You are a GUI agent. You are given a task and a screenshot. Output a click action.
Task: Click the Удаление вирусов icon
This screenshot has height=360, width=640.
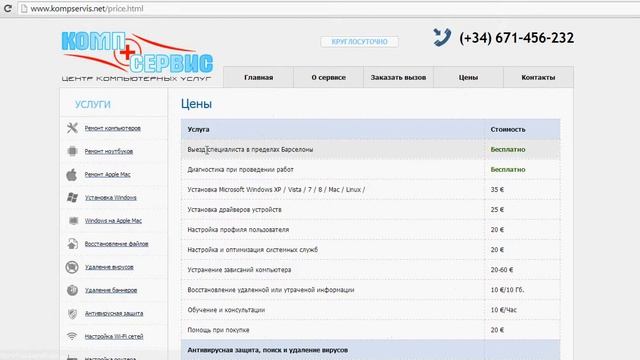72,267
